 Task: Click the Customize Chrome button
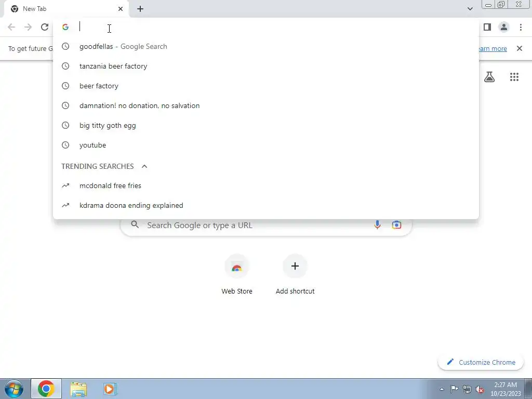[x=481, y=362]
